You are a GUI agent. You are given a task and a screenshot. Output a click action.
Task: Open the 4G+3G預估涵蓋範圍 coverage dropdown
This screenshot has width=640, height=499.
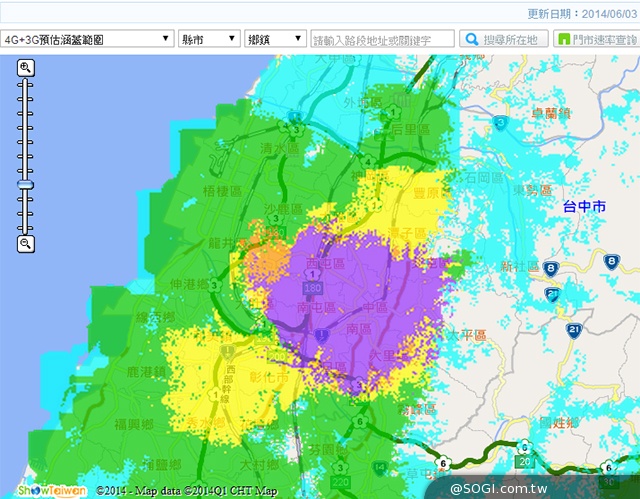pos(87,39)
